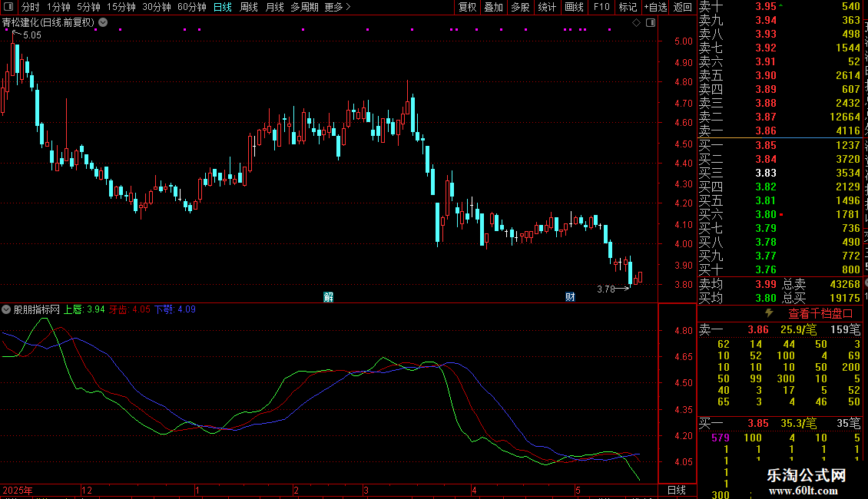Click the 股朋指标网 indicator name
This screenshot has width=868, height=499.
tap(36, 309)
